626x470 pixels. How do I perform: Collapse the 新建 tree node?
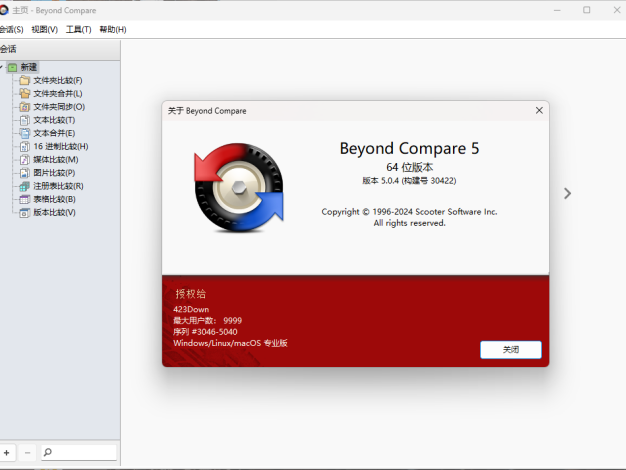(2, 67)
